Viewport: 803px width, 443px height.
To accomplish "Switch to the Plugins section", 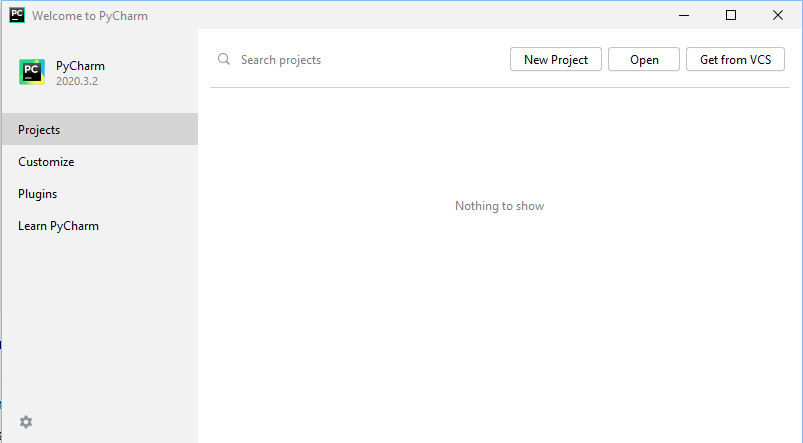I will point(100,194).
